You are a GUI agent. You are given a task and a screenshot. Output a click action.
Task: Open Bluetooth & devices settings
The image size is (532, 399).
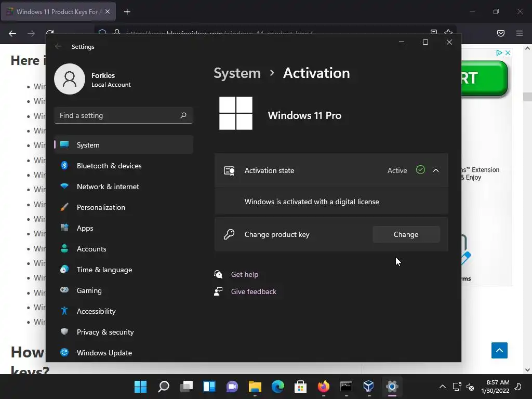point(124,166)
